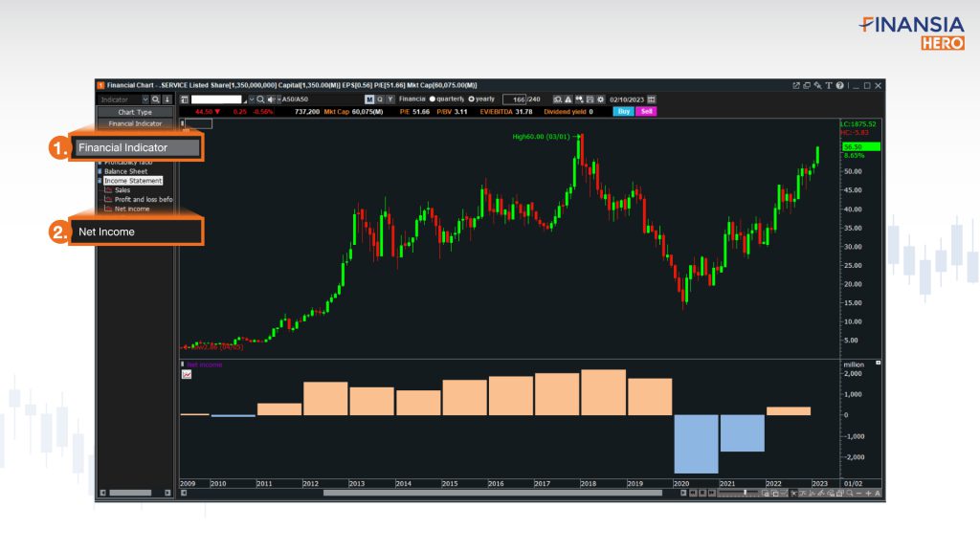This screenshot has width=980, height=551.
Task: Click the rewind button in bottom toolbar
Action: (693, 493)
